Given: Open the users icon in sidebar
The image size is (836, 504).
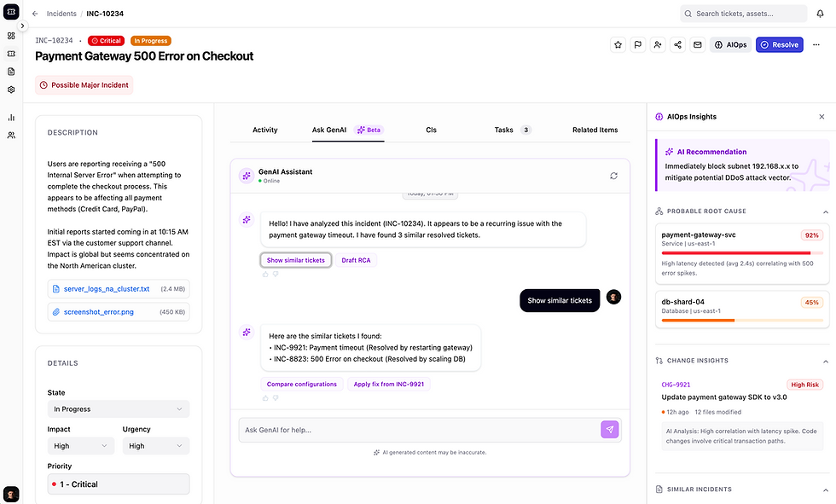Looking at the screenshot, I should pos(11,136).
